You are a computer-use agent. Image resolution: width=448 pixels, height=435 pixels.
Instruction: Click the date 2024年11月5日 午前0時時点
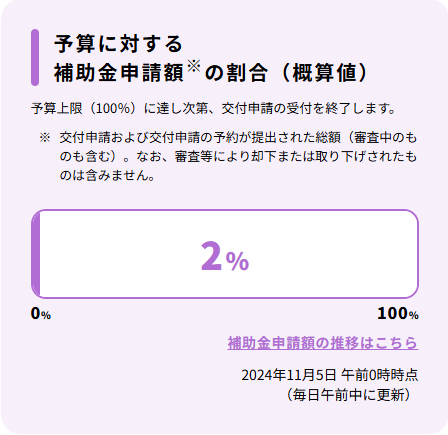(x=330, y=375)
